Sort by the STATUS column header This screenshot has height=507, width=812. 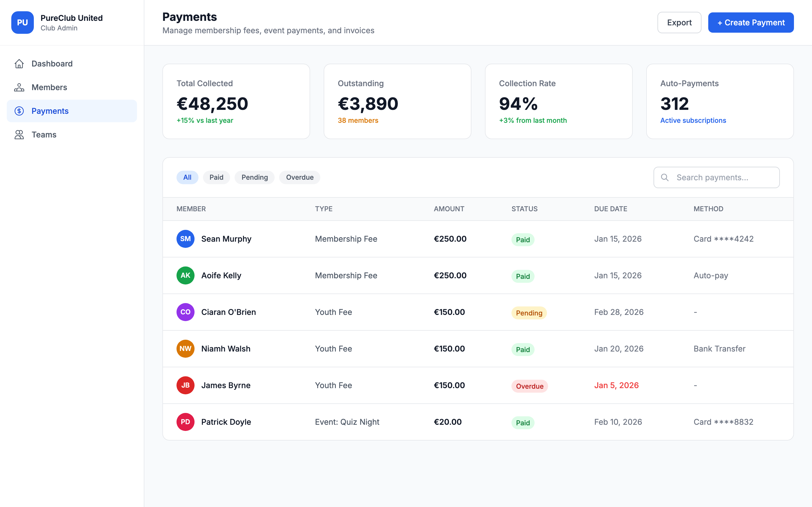pos(524,208)
